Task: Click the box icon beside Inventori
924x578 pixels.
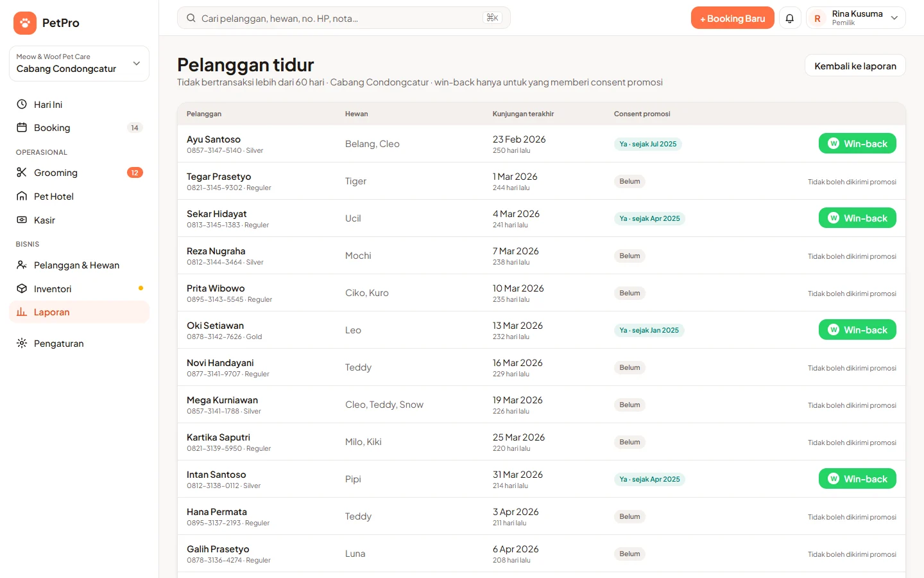Action: tap(22, 288)
